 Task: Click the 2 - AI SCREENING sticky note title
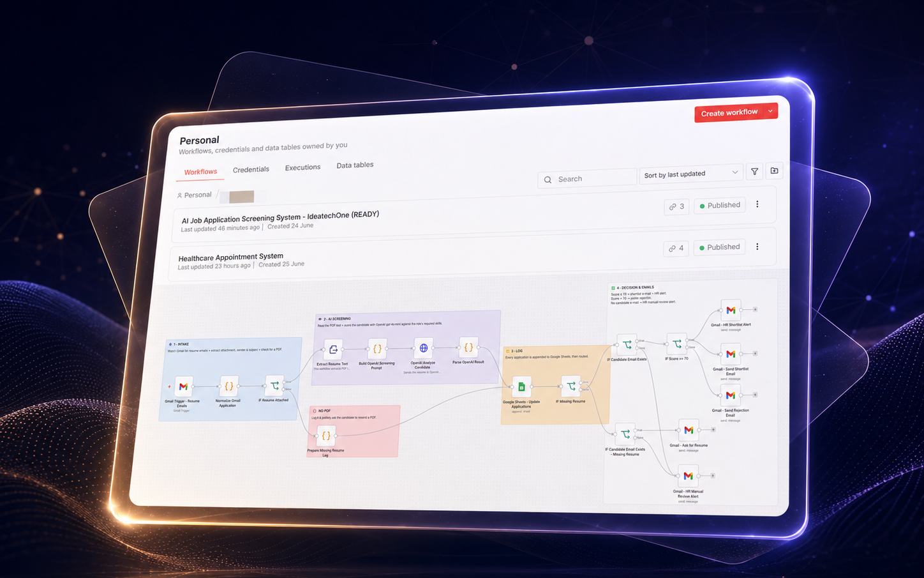[337, 318]
